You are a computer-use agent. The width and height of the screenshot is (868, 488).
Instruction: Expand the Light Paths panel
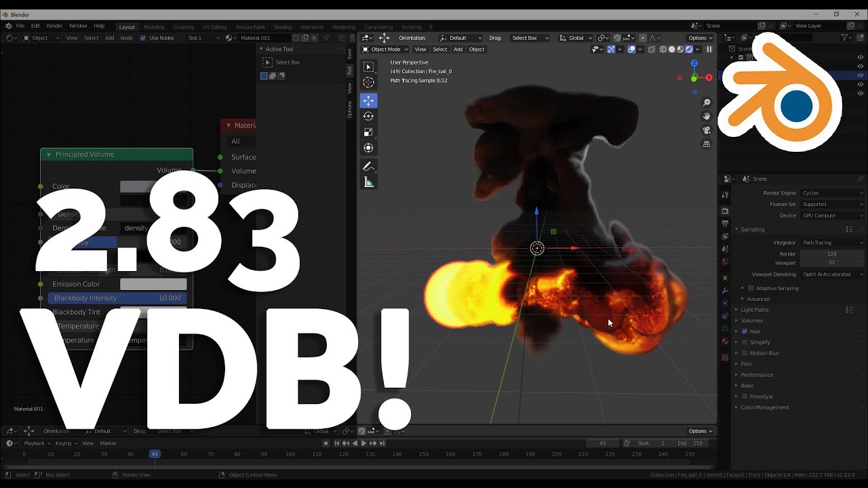(x=754, y=310)
